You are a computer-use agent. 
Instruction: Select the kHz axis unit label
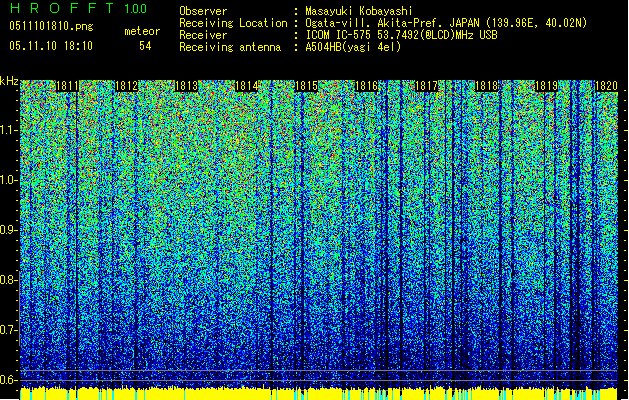click(9, 81)
